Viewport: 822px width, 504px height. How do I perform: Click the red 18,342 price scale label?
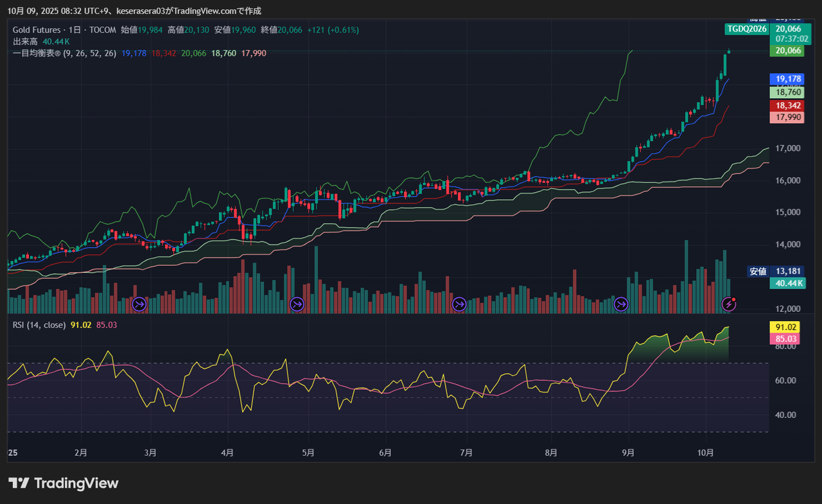(x=787, y=105)
